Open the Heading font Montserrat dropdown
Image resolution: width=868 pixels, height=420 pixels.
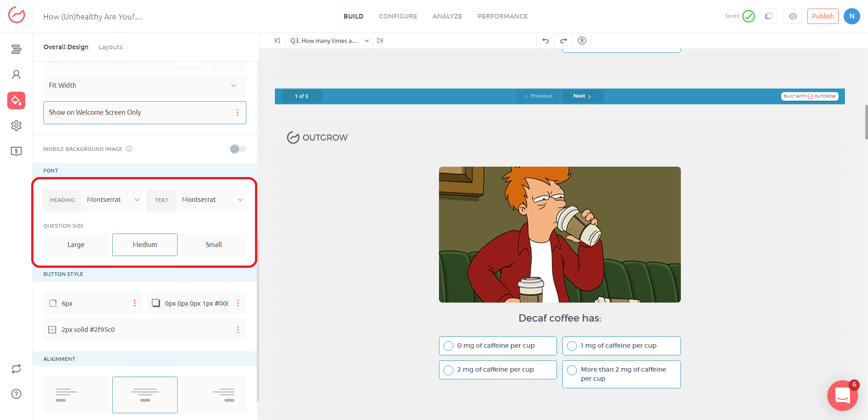[x=112, y=200]
